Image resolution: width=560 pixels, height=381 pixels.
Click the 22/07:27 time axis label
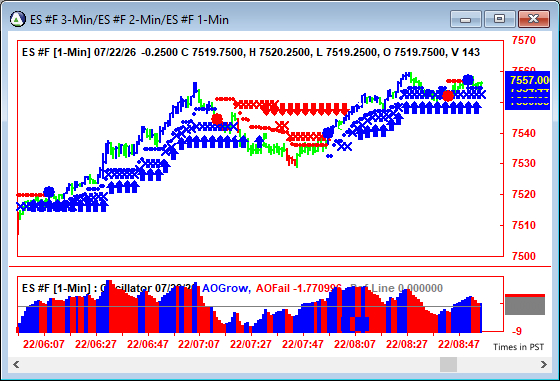click(251, 344)
